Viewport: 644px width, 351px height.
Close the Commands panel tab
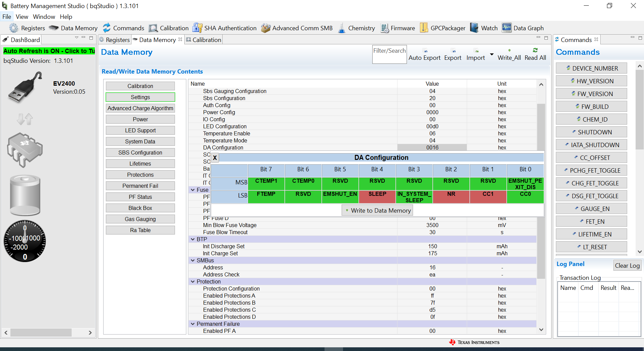coord(596,39)
